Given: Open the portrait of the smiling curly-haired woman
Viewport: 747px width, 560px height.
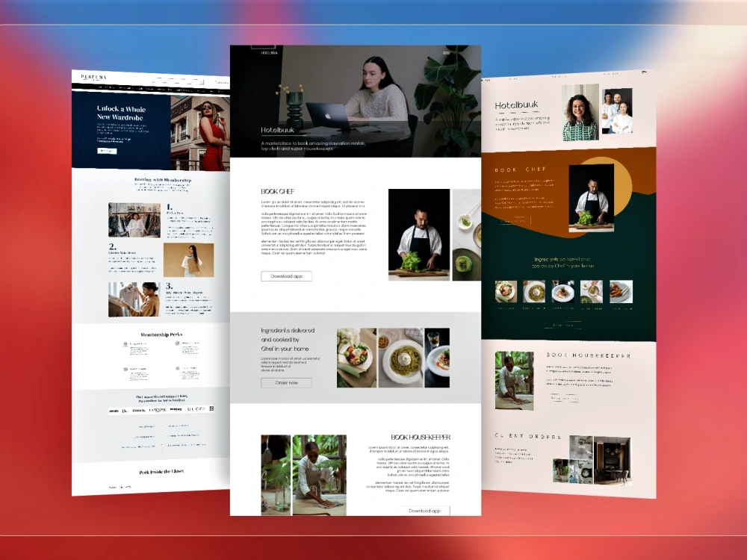Looking at the screenshot, I should click(x=580, y=113).
